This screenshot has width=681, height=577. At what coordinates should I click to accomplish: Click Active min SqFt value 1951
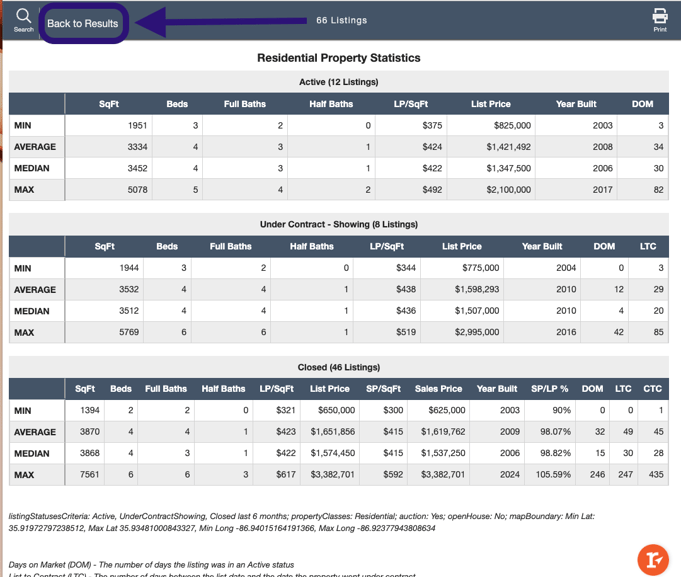tap(137, 126)
